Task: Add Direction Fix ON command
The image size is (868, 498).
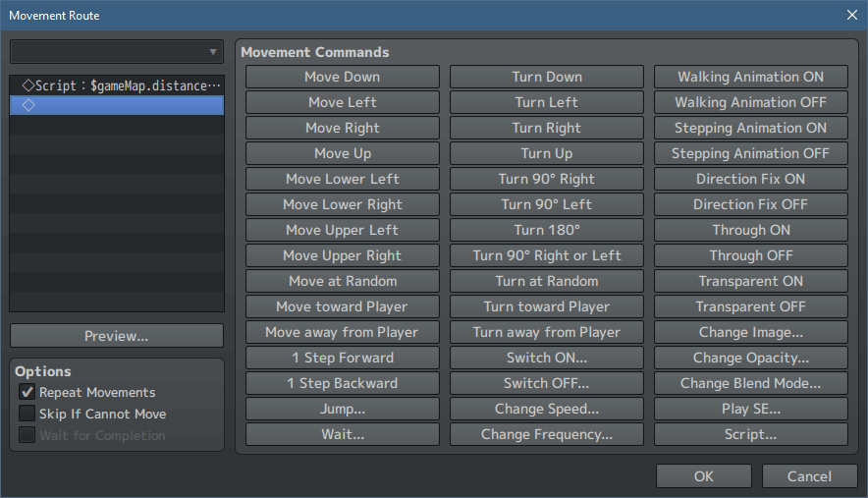Action: tap(751, 179)
